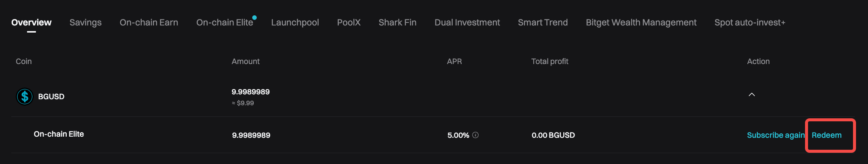Go to Smart Trend tab
The image size is (868, 164).
(x=543, y=22)
